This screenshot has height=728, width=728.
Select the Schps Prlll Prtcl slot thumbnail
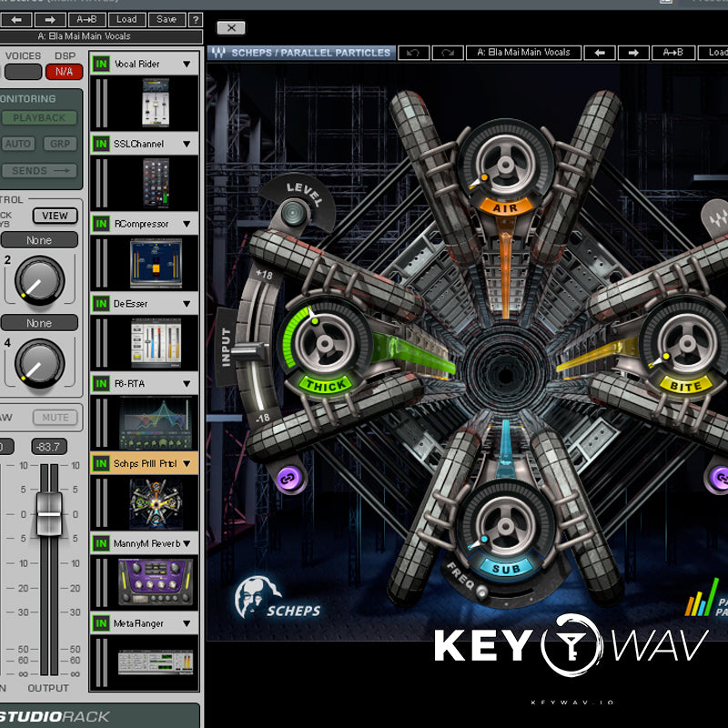click(x=156, y=503)
